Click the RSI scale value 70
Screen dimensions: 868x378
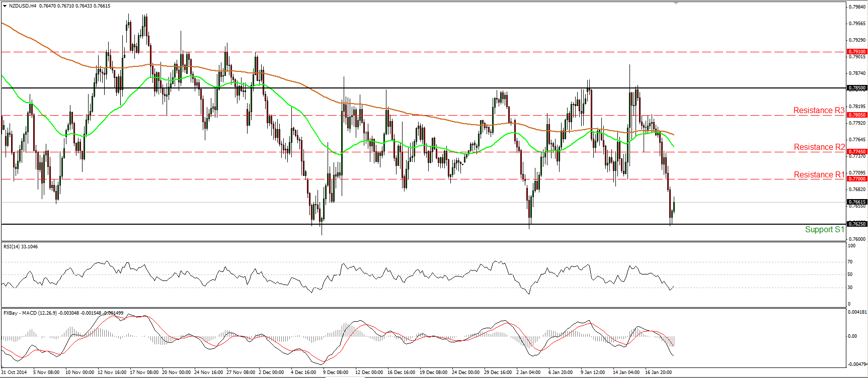(x=850, y=262)
